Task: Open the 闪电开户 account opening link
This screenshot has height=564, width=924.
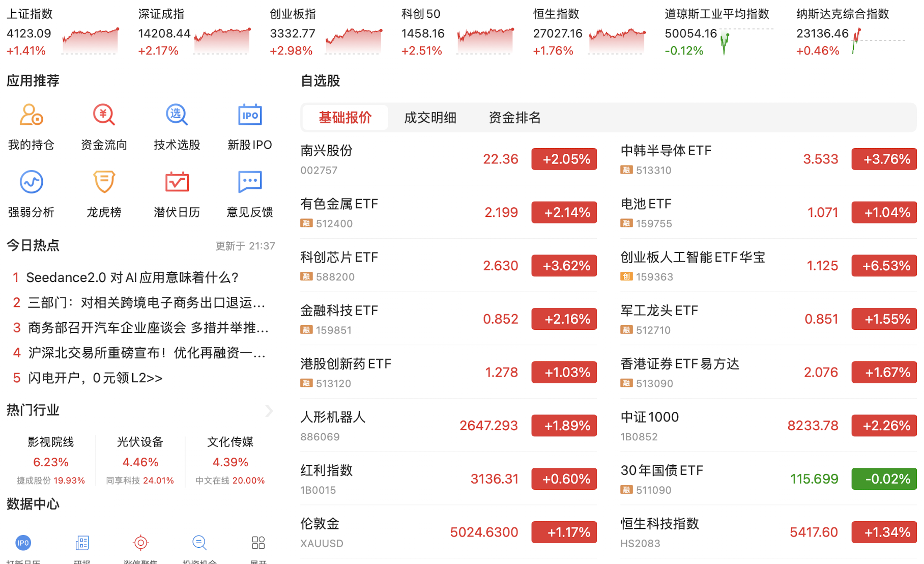Action: point(95,378)
